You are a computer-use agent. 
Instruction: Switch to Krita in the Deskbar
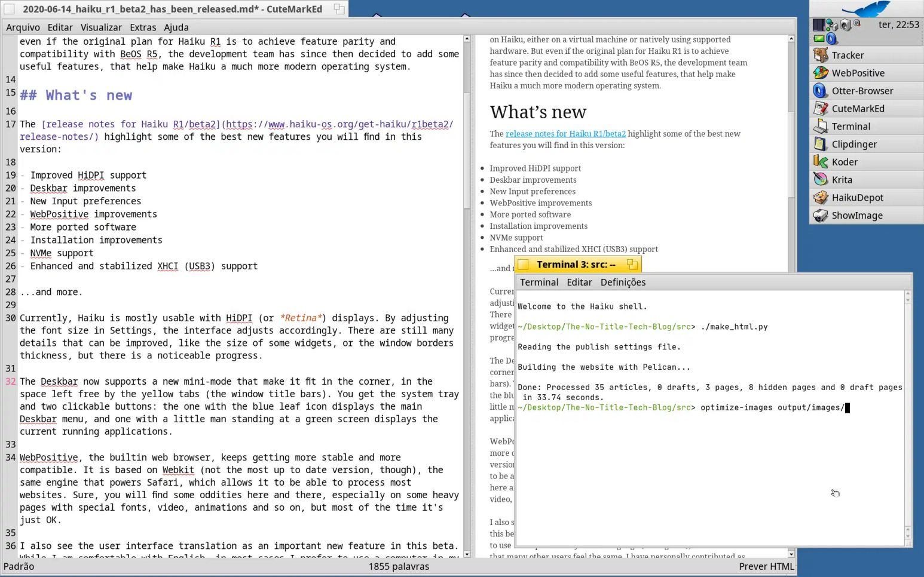(842, 180)
